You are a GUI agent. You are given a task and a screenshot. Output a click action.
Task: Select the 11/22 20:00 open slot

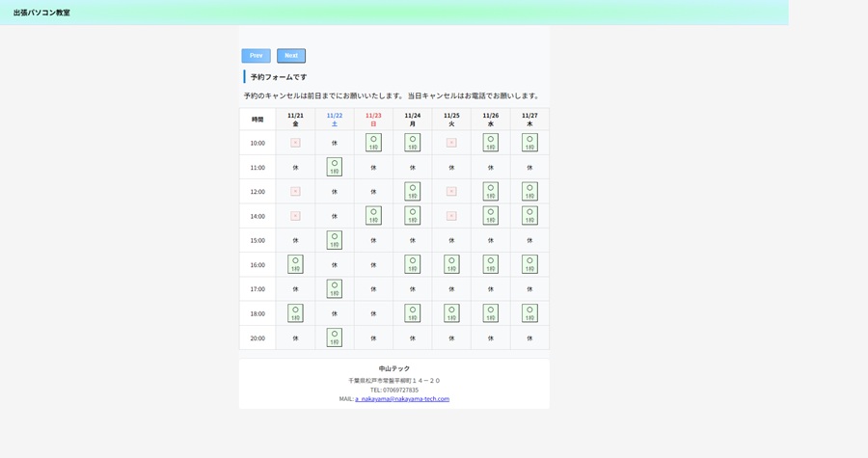335,337
